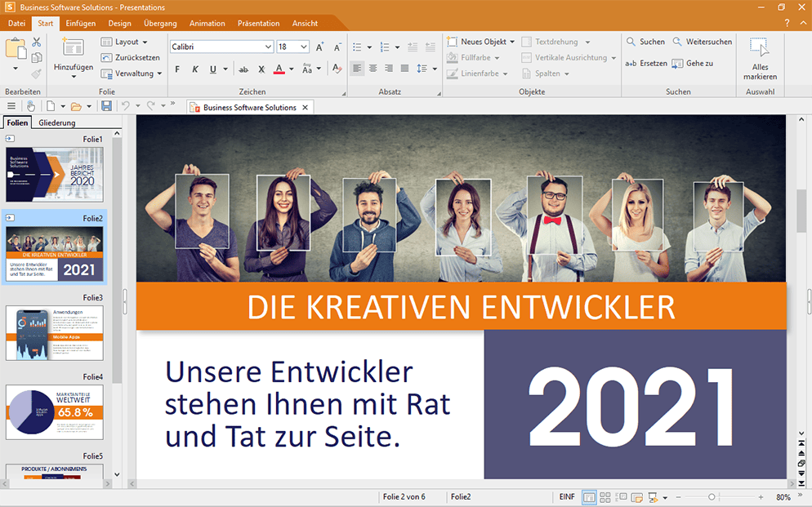The height and width of the screenshot is (507, 812).
Task: Toggle center paragraph alignment
Action: click(x=373, y=69)
